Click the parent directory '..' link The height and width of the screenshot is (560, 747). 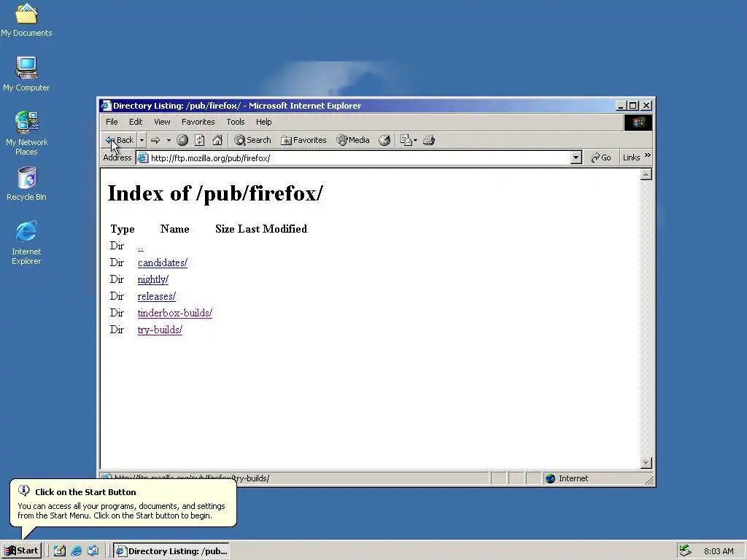pyautogui.click(x=141, y=246)
